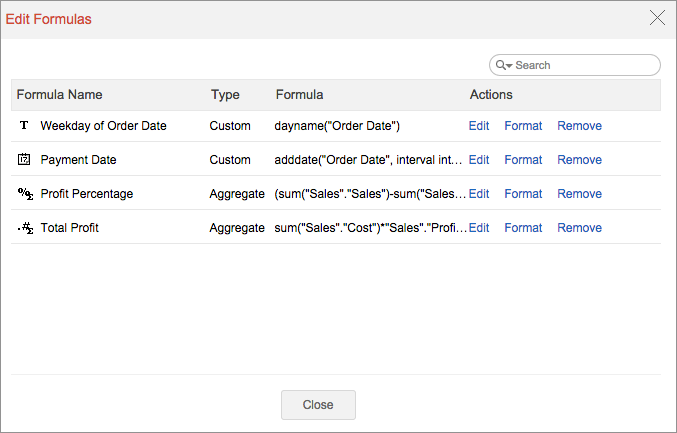Edit the Payment Date formula
The image size is (677, 433).
click(479, 160)
